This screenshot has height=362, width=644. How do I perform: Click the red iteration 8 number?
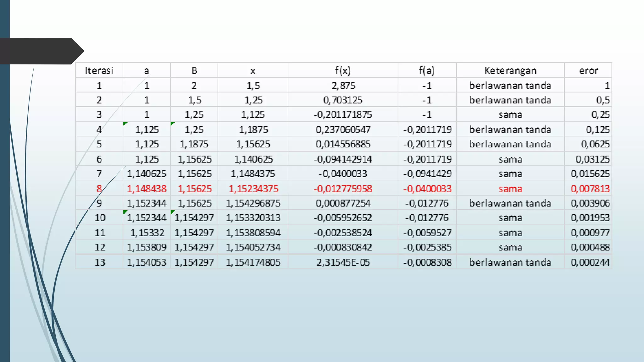99,189
